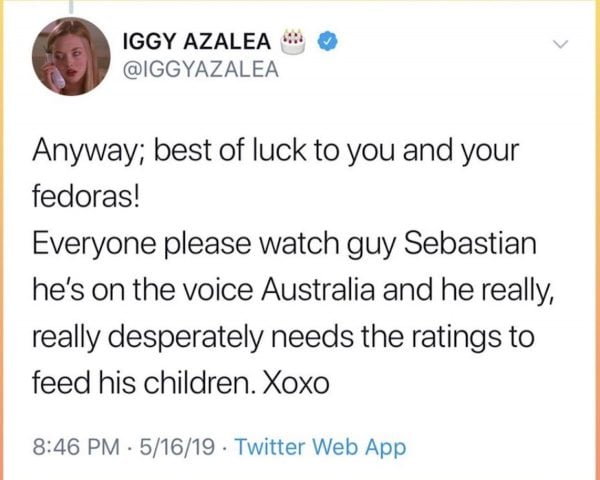Click the 5/16/19 date text
The width and height of the screenshot is (600, 480).
pyautogui.click(x=177, y=447)
